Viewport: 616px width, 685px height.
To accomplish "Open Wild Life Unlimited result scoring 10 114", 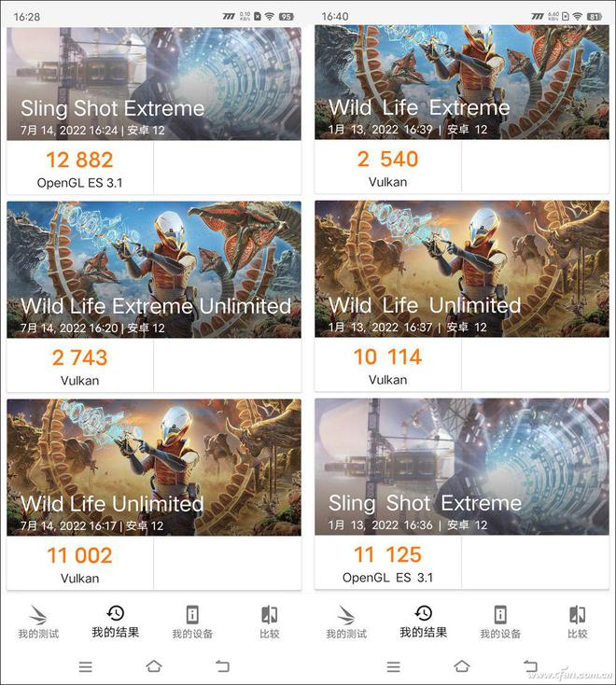I will click(462, 296).
